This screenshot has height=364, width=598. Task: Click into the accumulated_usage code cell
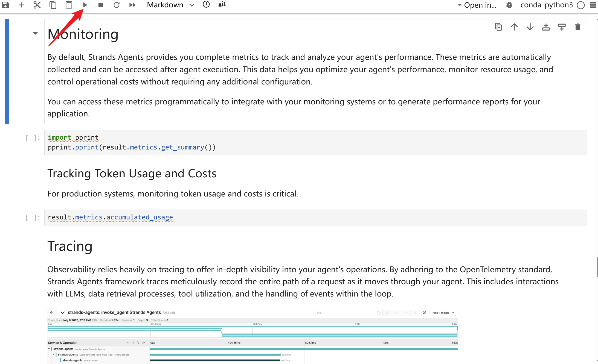[316, 218]
